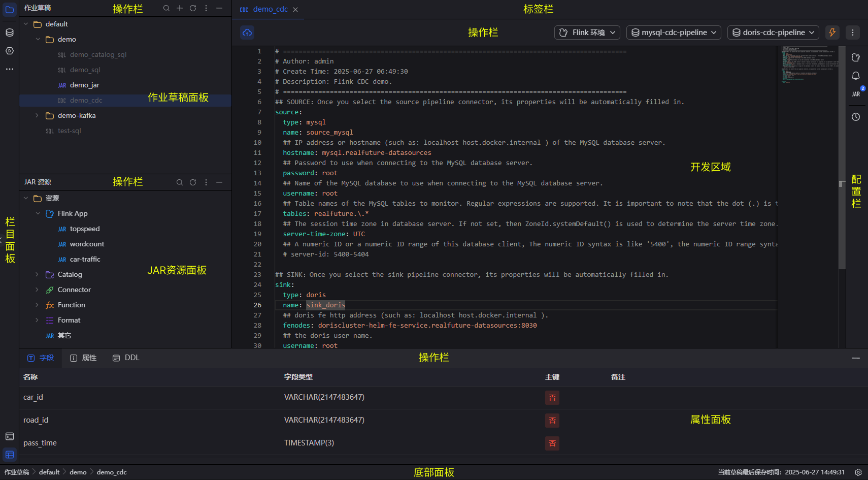Refresh the JAR resources panel

pos(193,182)
